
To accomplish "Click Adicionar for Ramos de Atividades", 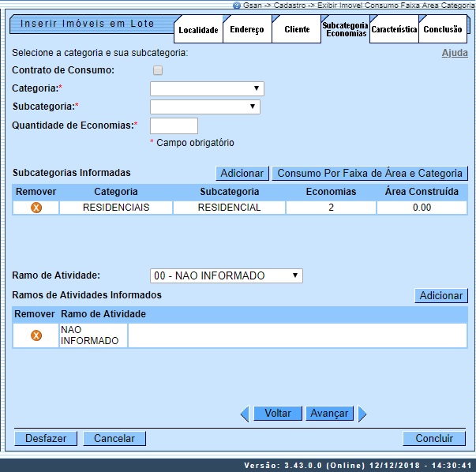I will click(441, 295).
